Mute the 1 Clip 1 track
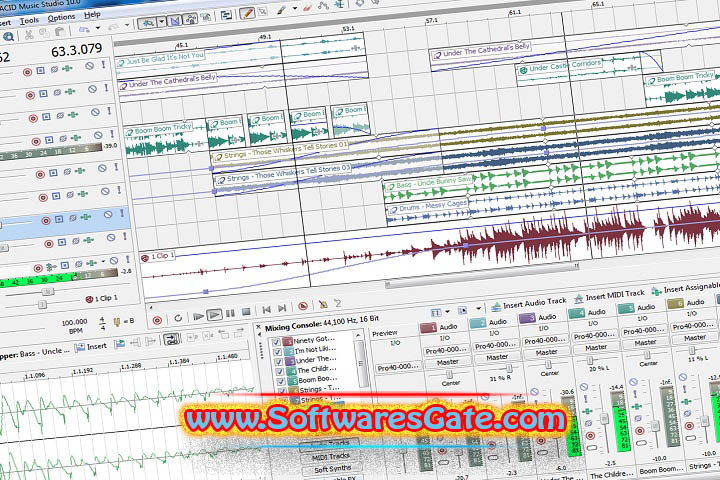This screenshot has width=720, height=480. tap(114, 260)
